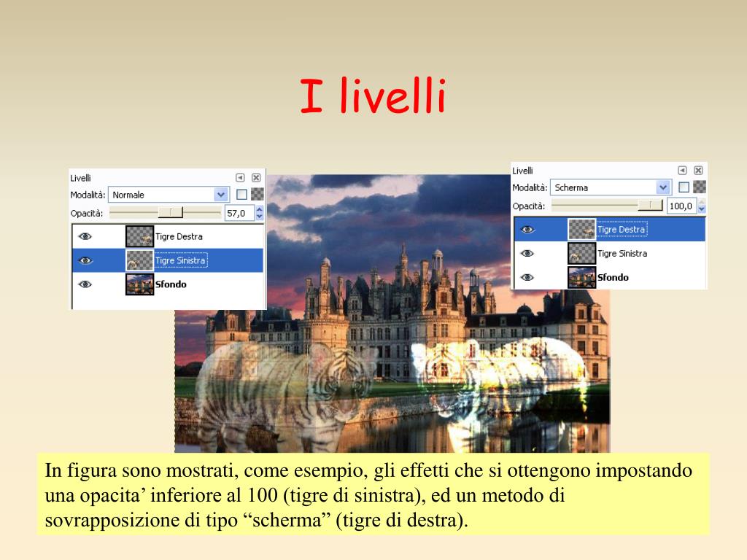Select Sfondo thumbnail in left panel
This screenshot has height=560, width=747.
pyautogui.click(x=139, y=284)
